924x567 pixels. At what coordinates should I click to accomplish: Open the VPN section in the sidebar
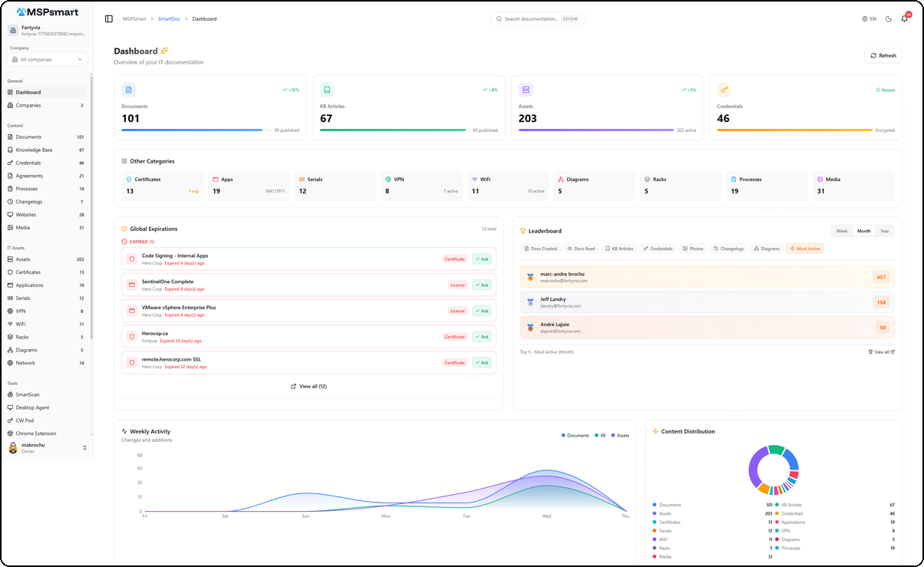click(x=24, y=311)
